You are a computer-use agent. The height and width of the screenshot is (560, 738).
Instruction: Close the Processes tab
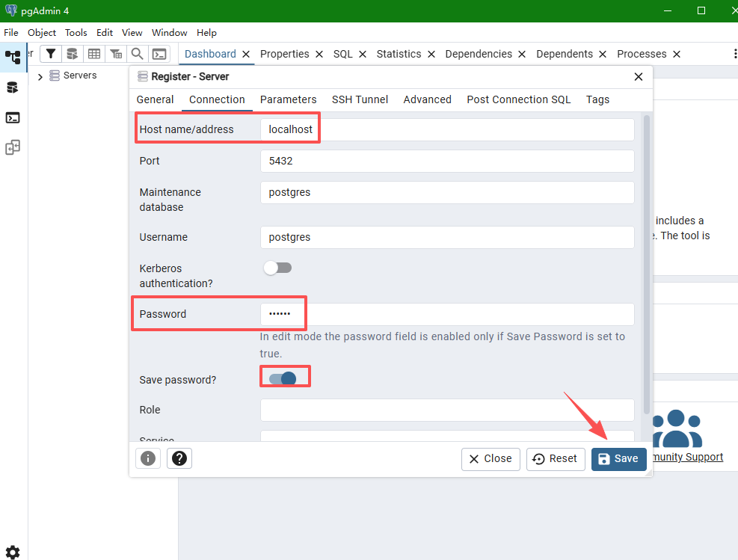(x=677, y=54)
